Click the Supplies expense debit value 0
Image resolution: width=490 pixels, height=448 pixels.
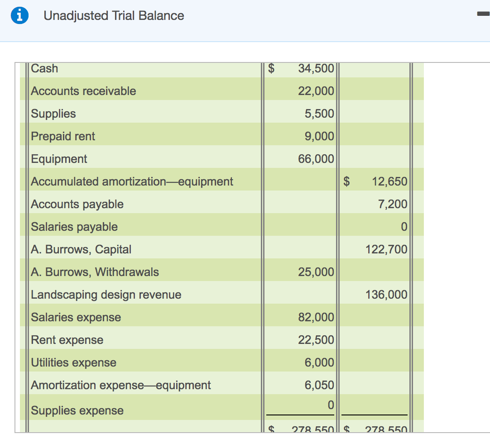tap(331, 405)
